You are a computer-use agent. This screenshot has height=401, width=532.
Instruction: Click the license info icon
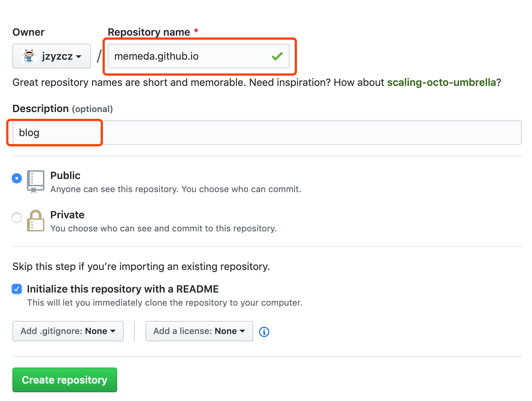click(264, 331)
